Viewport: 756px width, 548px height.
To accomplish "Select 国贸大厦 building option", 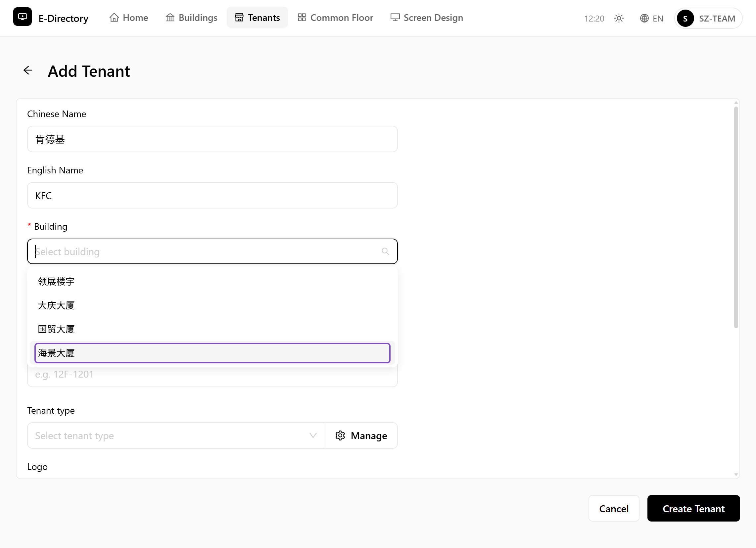I will [212, 329].
